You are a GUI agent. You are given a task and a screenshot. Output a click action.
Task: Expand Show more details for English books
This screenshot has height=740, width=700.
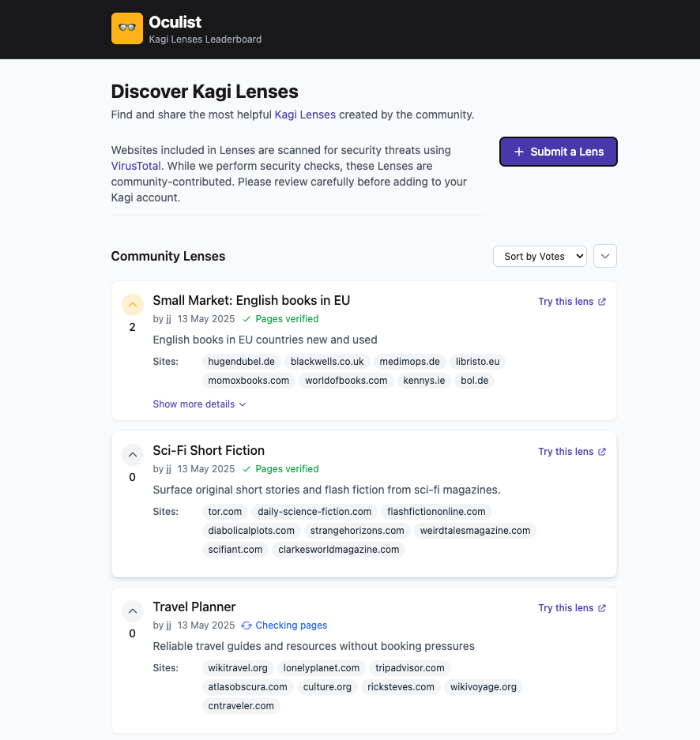[x=199, y=404]
